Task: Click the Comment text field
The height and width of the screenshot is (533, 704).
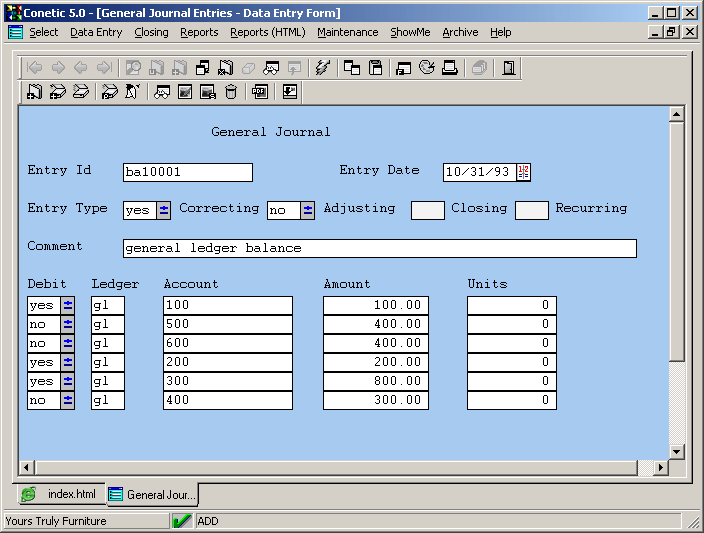Action: [379, 248]
